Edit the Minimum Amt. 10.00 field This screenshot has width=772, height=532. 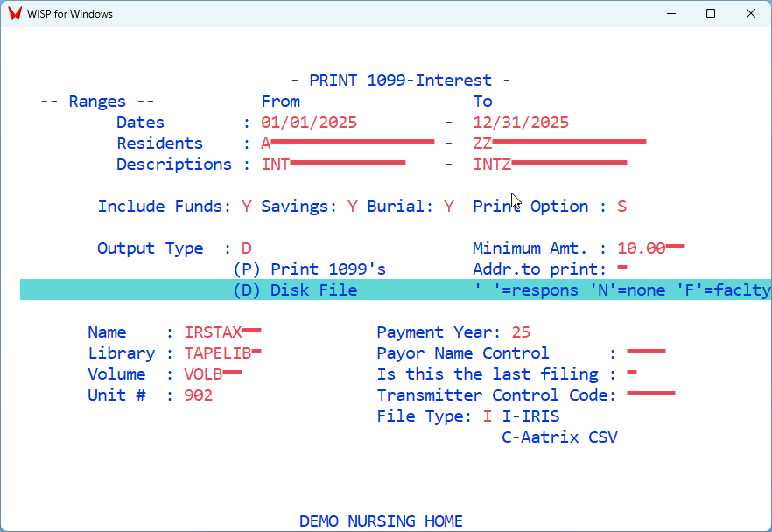pos(650,248)
